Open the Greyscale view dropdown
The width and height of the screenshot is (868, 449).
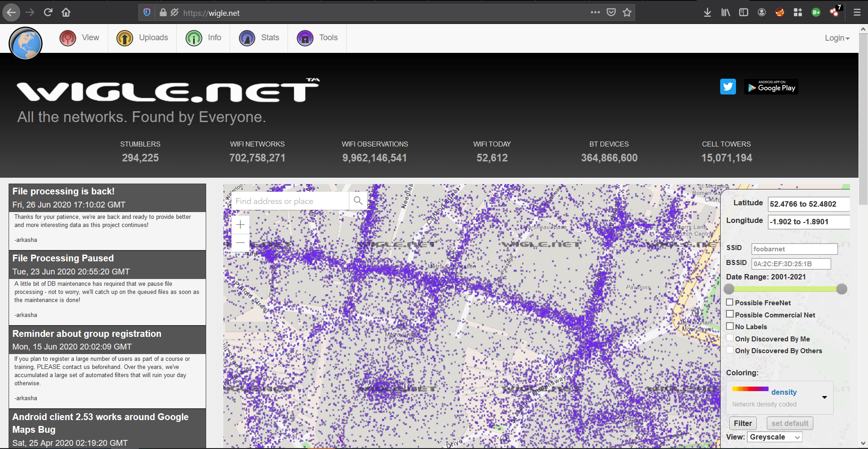pos(775,437)
